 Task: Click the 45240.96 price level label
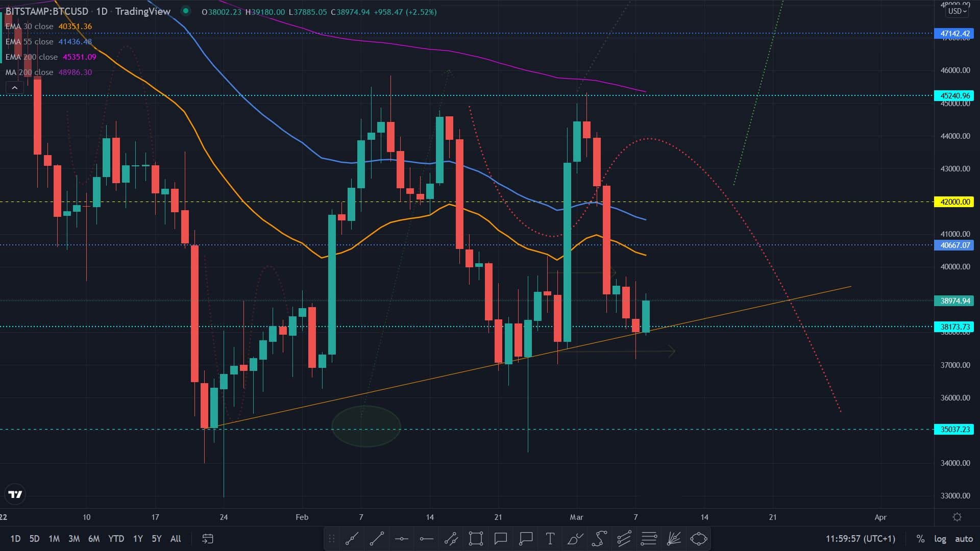954,96
